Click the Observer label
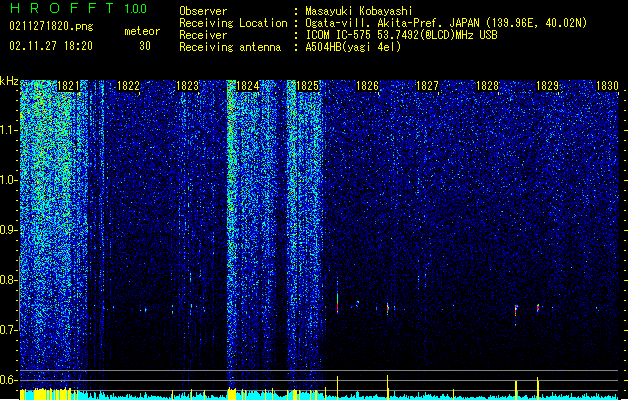This screenshot has height=400, width=629. click(x=203, y=11)
